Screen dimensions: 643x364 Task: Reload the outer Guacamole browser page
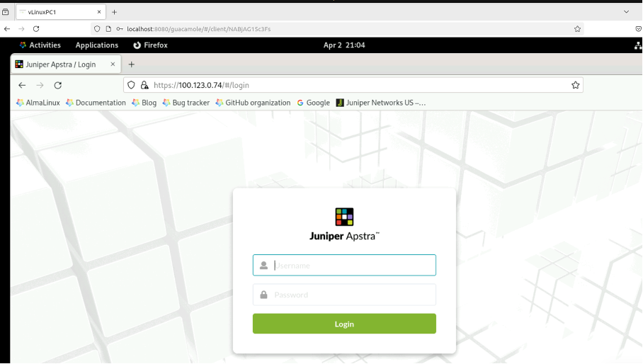(36, 29)
